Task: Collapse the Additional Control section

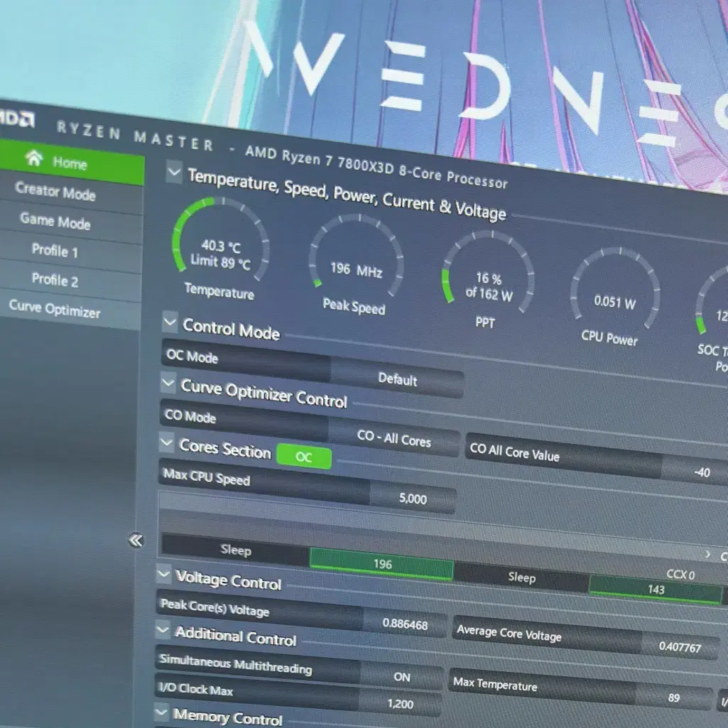Action: click(x=163, y=629)
